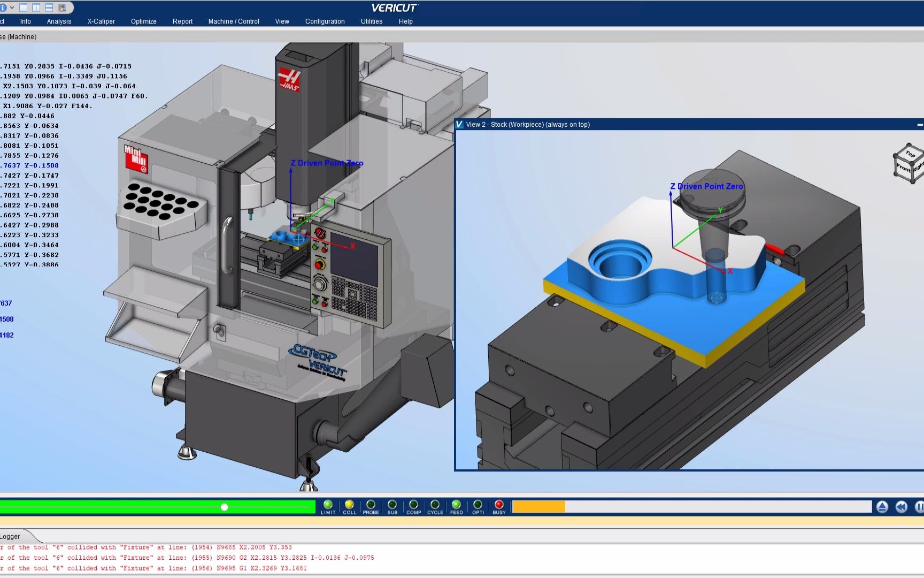Toggle the PROBE status light
Screen dimensions: 924x578
[x=371, y=504]
